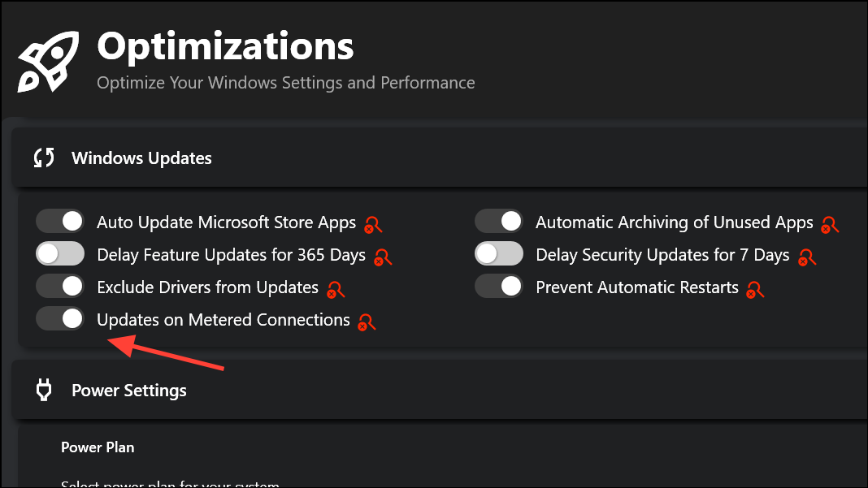The image size is (868, 488).
Task: Click the Windows Updates refresh icon
Action: tap(44, 158)
